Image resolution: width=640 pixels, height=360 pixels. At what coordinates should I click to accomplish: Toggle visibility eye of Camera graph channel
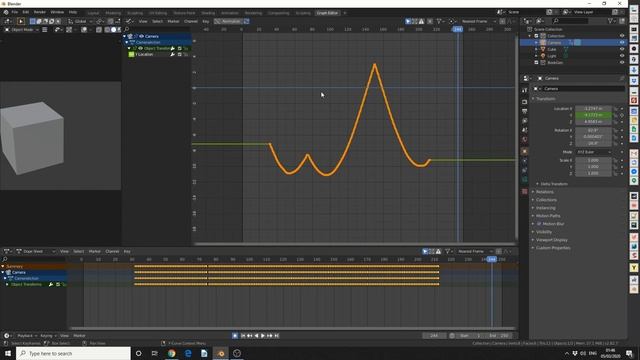[142, 36]
